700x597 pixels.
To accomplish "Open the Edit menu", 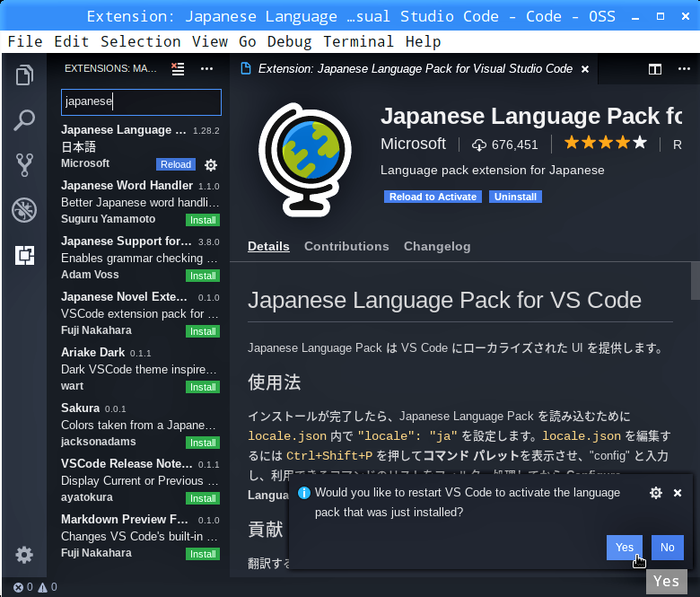I will (72, 41).
